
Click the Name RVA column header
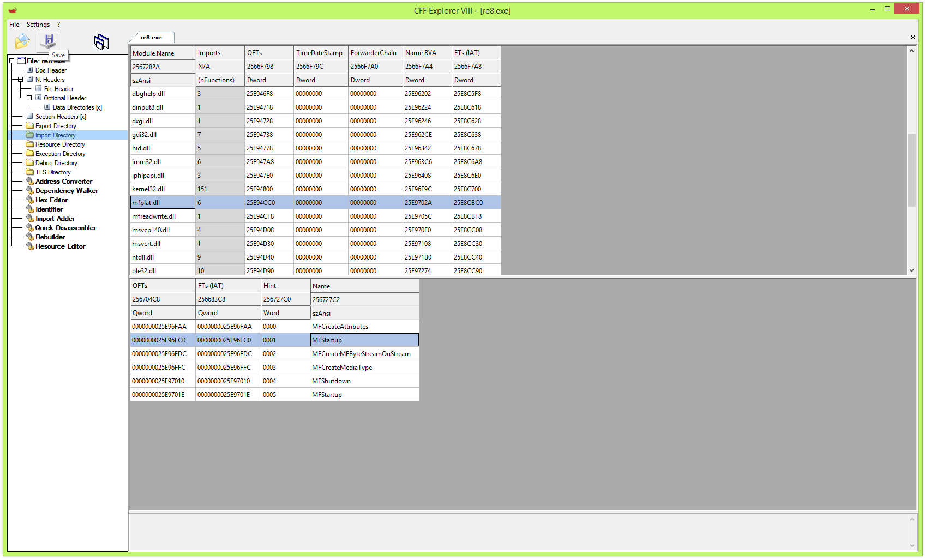pos(427,53)
